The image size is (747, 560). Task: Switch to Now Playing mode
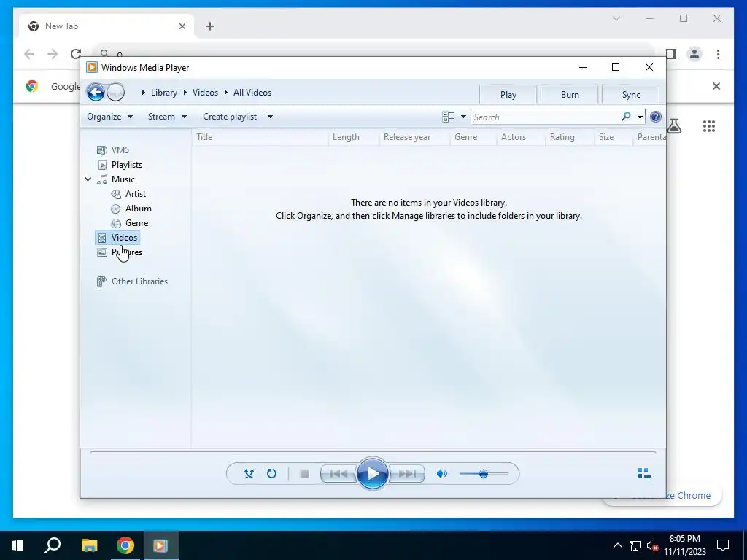644,473
